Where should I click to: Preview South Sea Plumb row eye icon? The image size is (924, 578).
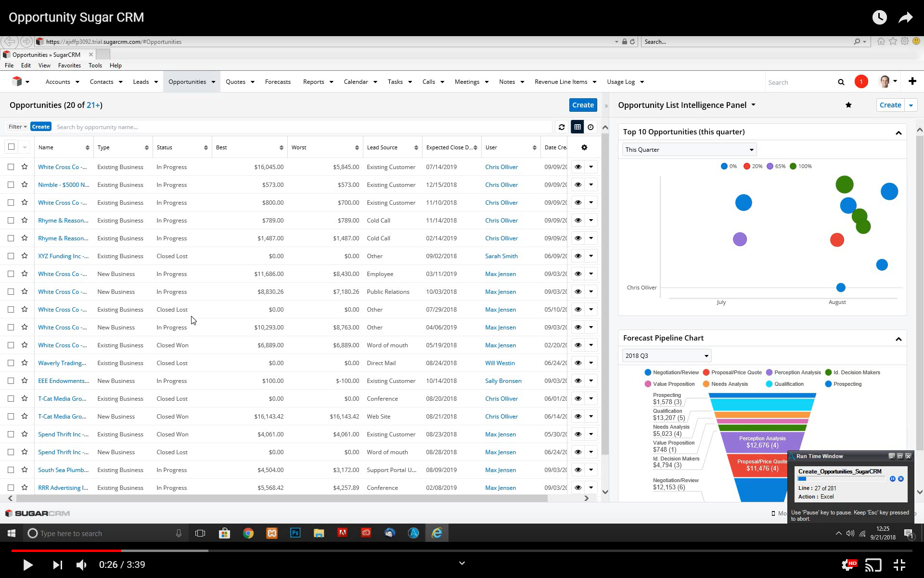(577, 470)
